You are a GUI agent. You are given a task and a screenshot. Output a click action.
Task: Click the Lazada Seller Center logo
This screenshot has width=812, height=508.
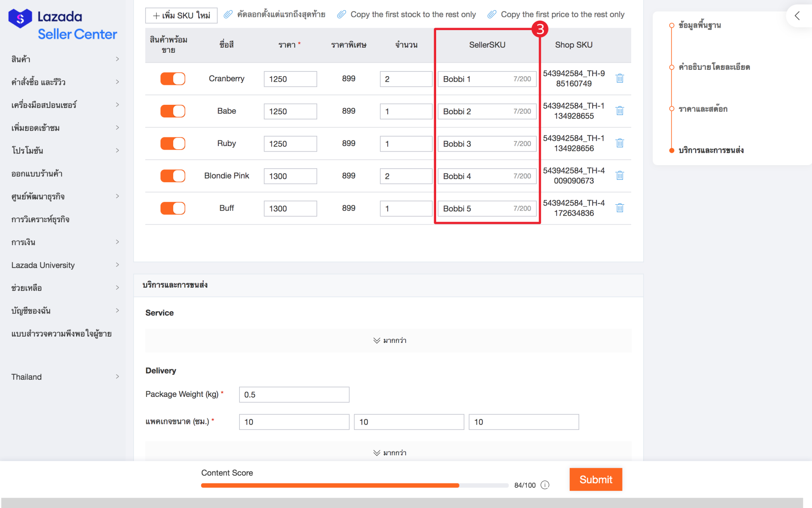[63, 25]
